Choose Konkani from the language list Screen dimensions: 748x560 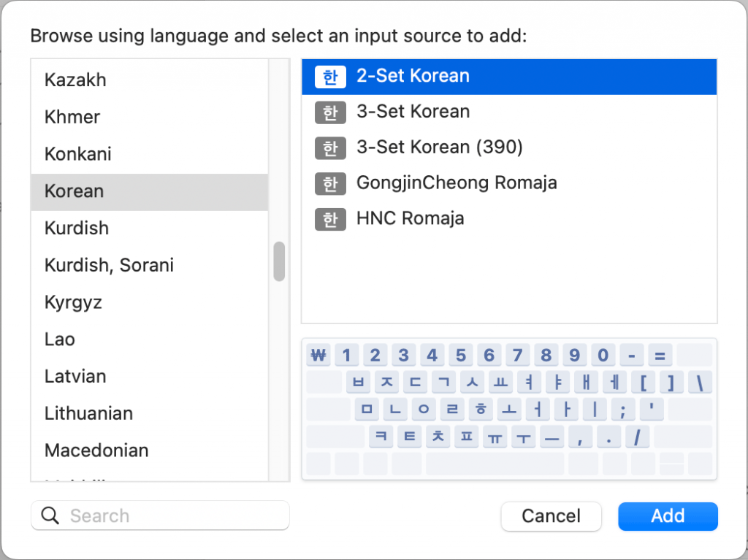[x=149, y=155]
